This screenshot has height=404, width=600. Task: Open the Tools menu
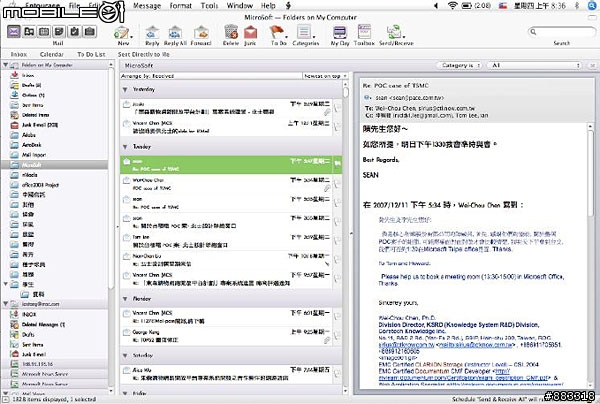(x=209, y=6)
